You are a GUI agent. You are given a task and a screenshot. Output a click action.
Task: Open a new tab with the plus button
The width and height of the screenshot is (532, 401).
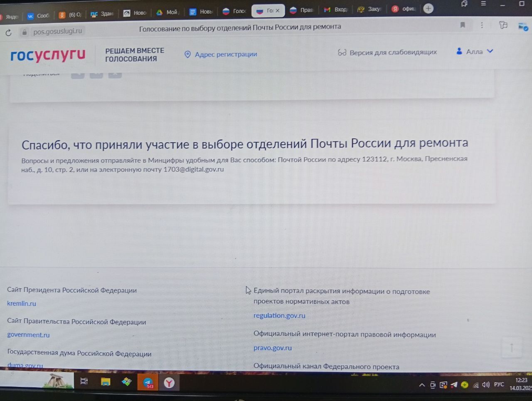click(x=428, y=9)
